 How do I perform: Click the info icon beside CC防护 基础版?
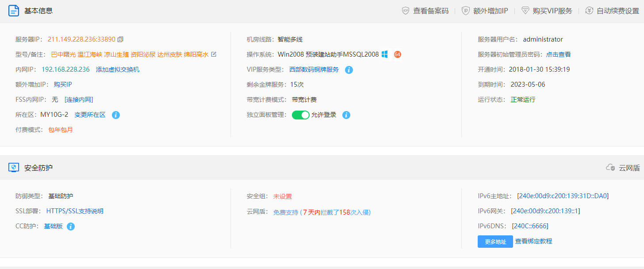(x=71, y=226)
